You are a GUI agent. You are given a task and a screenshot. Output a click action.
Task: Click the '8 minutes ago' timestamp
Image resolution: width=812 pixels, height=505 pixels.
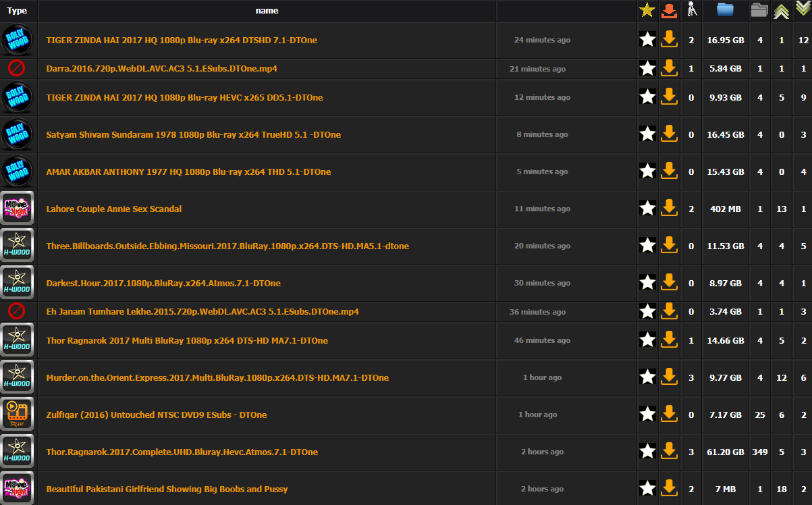(542, 134)
